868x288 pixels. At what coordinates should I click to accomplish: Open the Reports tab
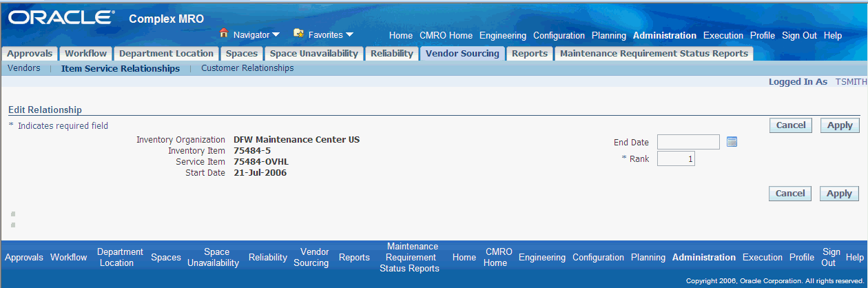[x=530, y=53]
